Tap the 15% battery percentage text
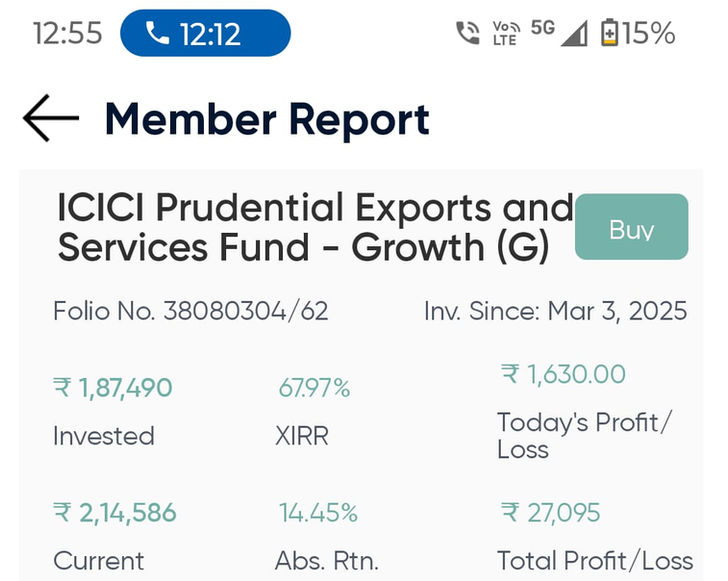Screen dimensions: 728x581 [x=649, y=33]
